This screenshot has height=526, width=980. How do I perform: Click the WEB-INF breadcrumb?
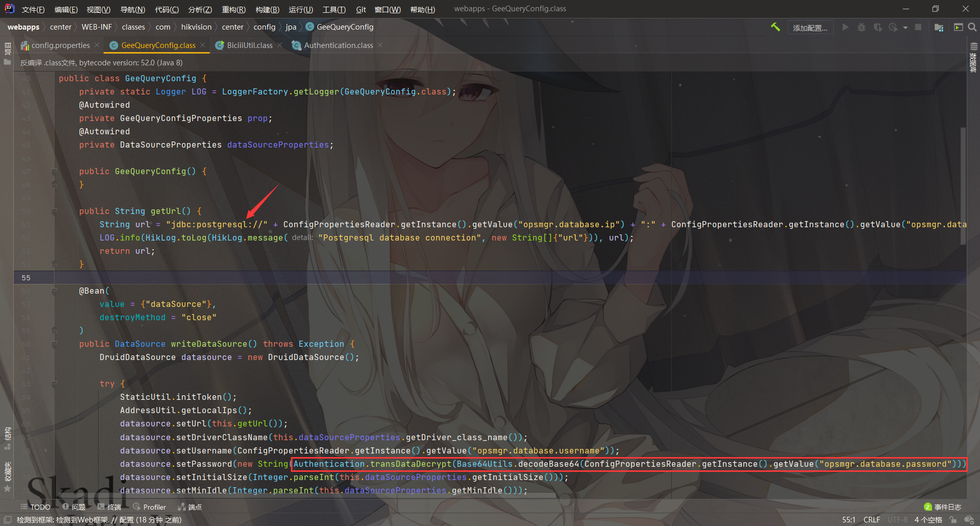click(96, 27)
